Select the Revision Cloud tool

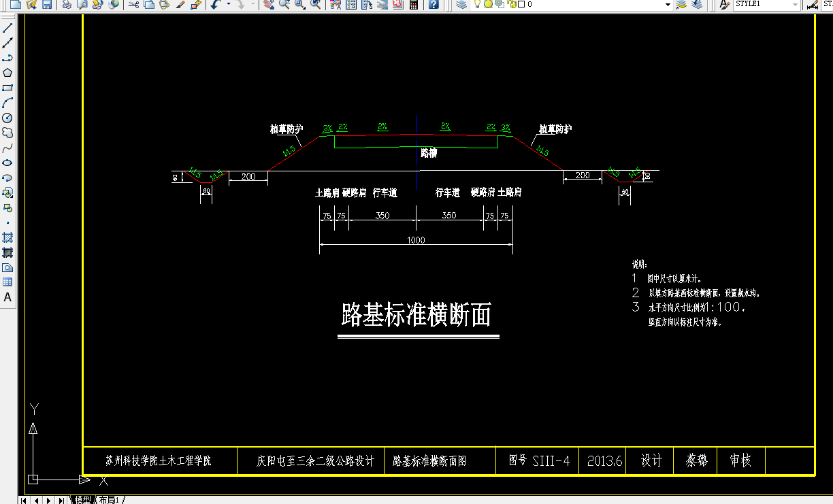(x=8, y=134)
